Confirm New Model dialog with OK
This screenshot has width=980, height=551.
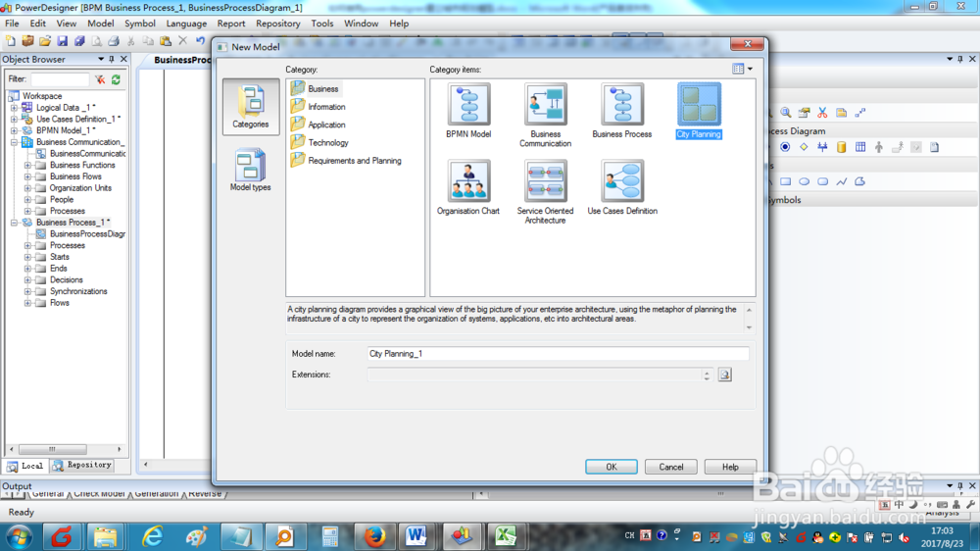tap(612, 467)
